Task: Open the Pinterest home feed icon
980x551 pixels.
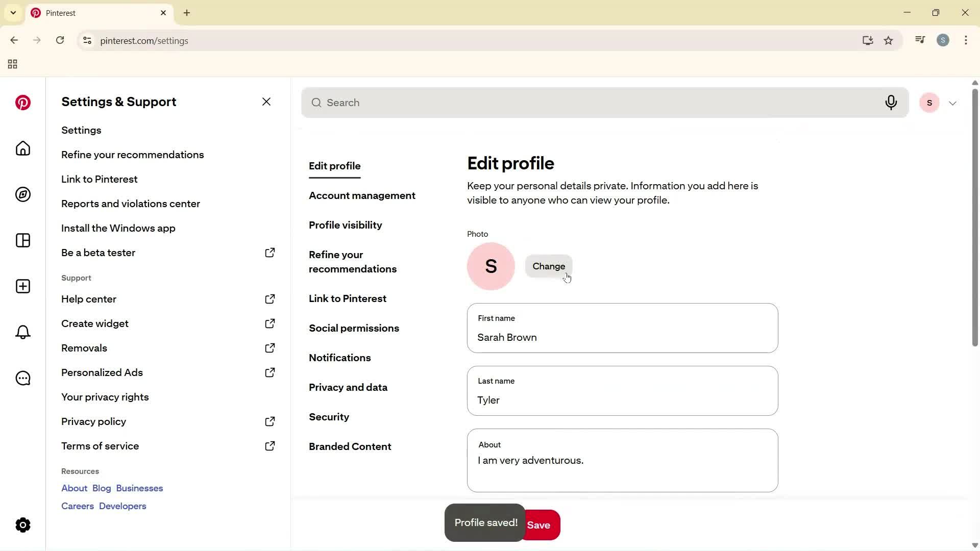Action: 22,148
